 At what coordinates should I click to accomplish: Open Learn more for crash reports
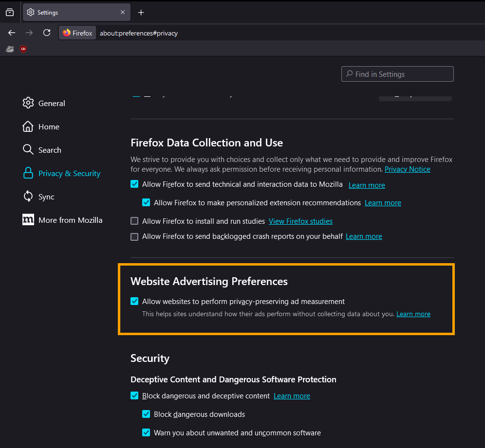click(364, 236)
